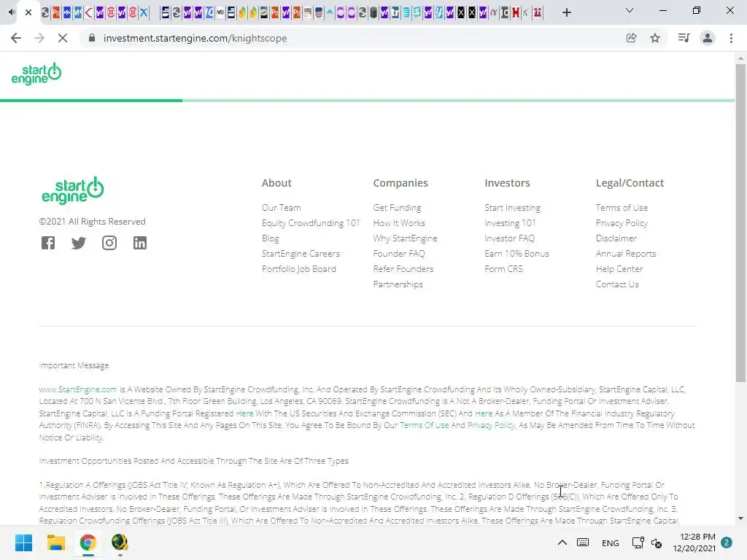Open Chrome profile avatar
The image size is (747, 560).
(708, 38)
